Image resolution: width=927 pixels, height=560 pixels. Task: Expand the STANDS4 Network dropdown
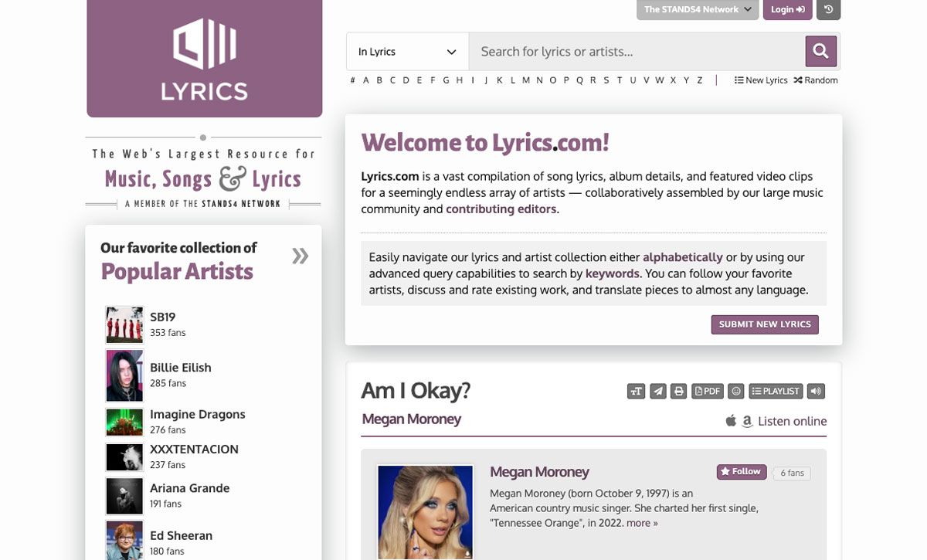click(x=698, y=9)
